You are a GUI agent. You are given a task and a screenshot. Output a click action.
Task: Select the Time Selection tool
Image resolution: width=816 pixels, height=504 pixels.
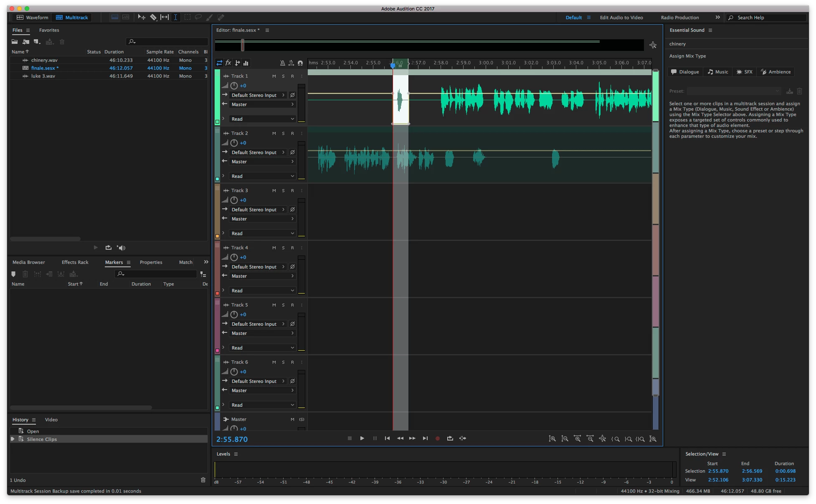point(175,17)
